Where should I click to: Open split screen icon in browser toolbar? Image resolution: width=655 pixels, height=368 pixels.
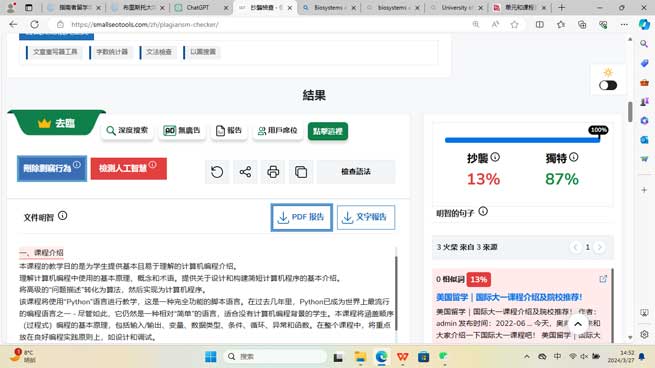point(540,24)
